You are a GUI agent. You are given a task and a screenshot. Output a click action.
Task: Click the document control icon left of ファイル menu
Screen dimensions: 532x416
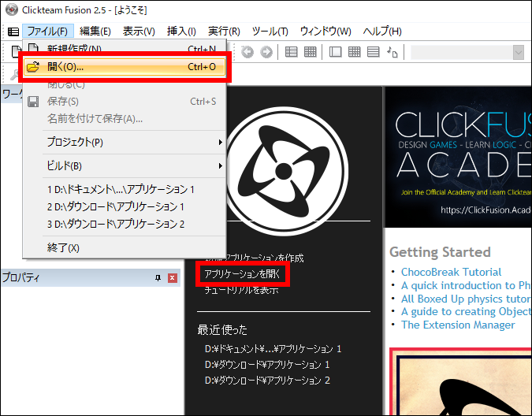tap(13, 32)
